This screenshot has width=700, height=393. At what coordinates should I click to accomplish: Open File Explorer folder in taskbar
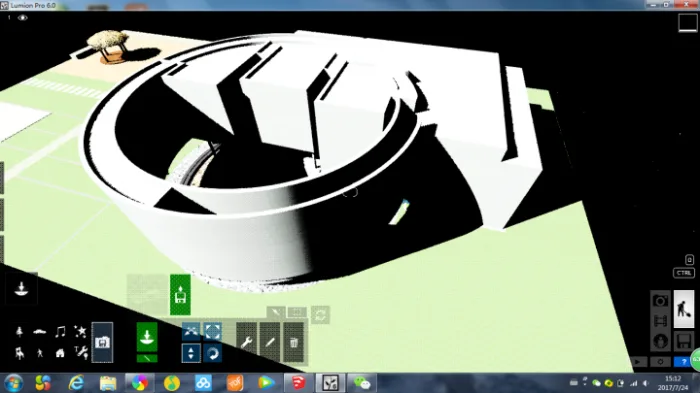108,383
